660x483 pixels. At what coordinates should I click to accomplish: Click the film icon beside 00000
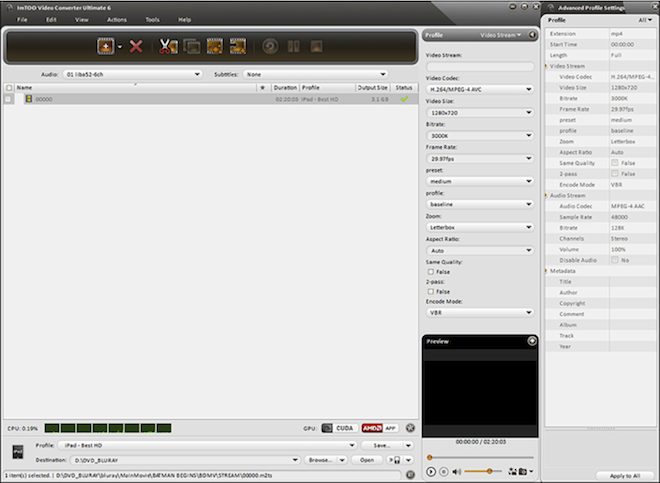29,99
